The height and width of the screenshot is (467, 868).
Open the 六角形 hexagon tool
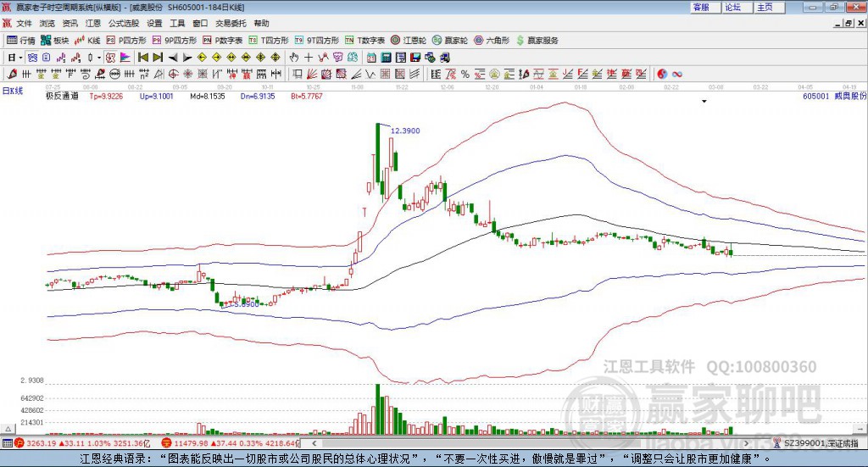coord(492,41)
